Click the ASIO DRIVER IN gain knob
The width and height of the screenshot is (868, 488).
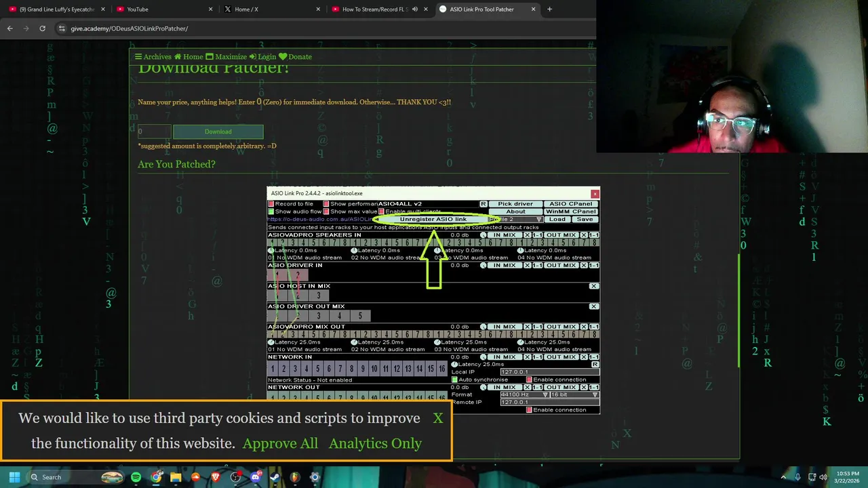click(x=484, y=266)
